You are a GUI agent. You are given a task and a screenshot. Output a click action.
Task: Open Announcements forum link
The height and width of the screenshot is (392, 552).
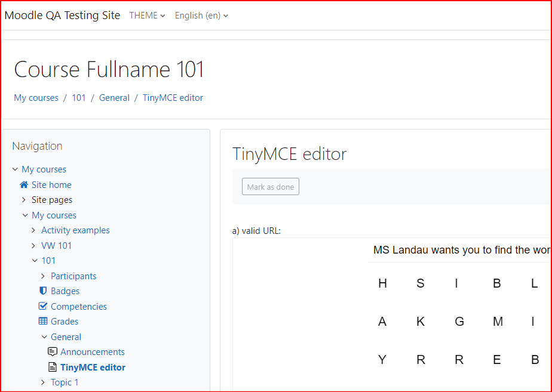tap(93, 352)
